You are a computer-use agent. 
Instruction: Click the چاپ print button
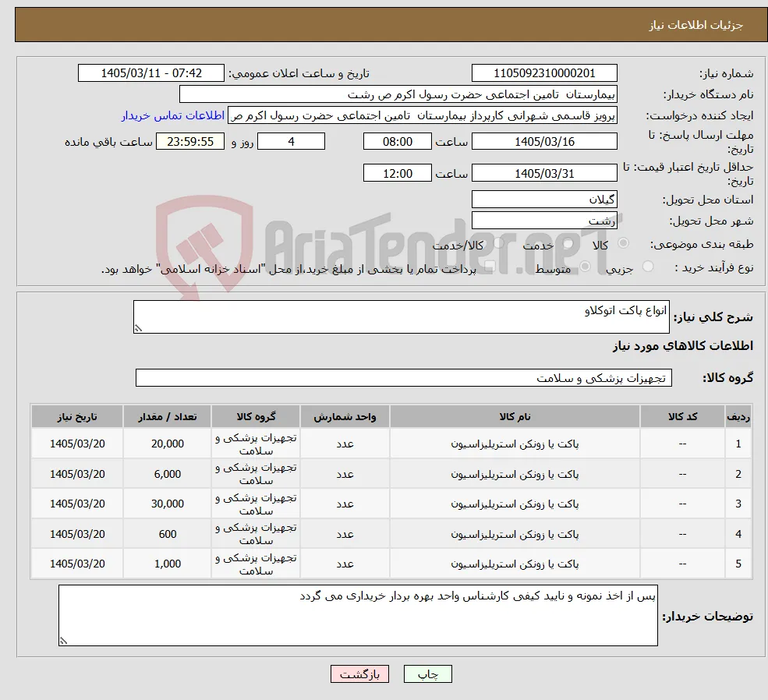coord(427,674)
